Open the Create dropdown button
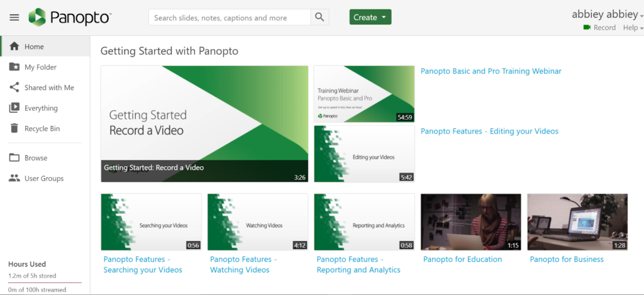The height and width of the screenshot is (295, 644). (x=370, y=17)
